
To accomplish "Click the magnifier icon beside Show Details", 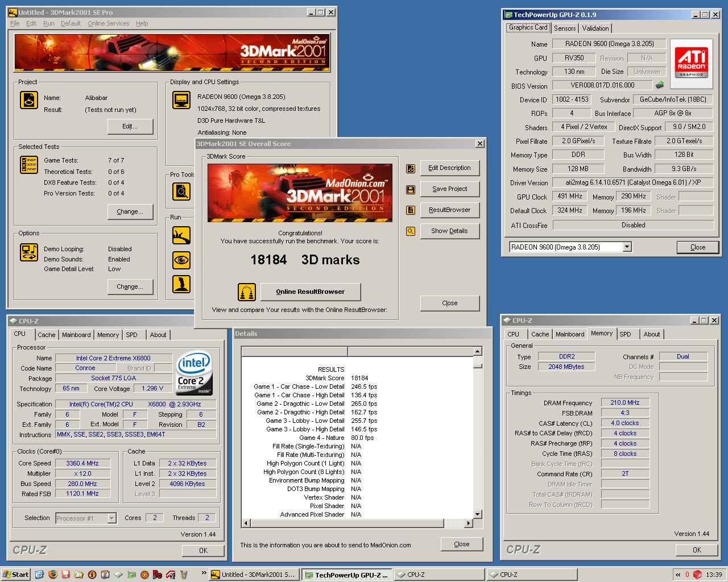I will click(411, 231).
